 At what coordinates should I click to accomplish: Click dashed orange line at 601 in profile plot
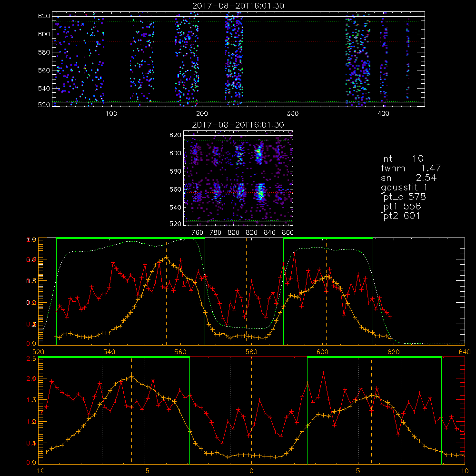pyautogui.click(x=326, y=291)
